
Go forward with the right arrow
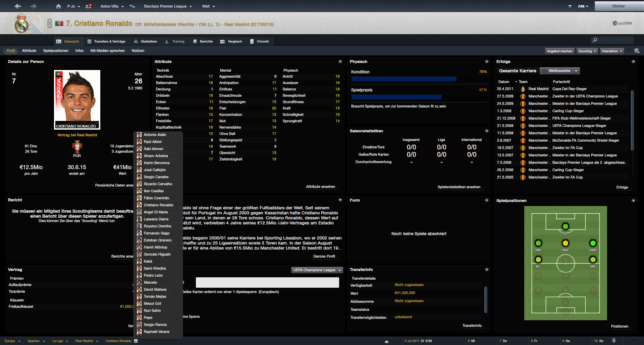click(x=33, y=6)
